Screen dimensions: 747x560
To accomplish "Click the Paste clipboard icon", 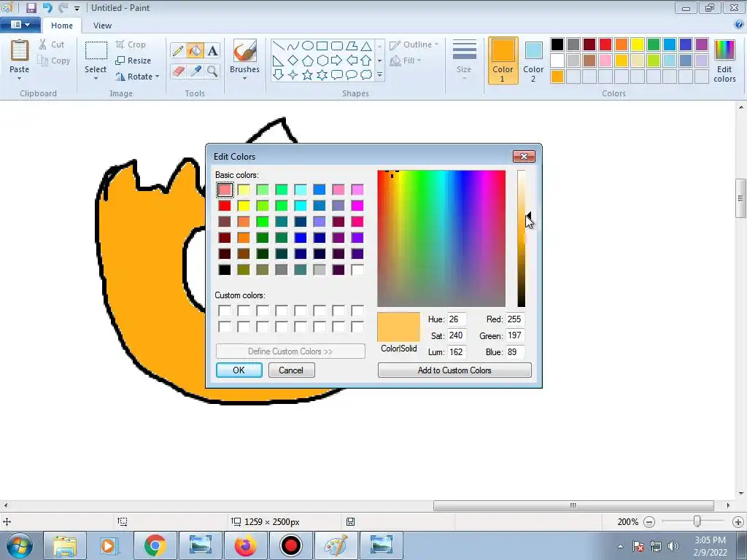I will coord(20,50).
